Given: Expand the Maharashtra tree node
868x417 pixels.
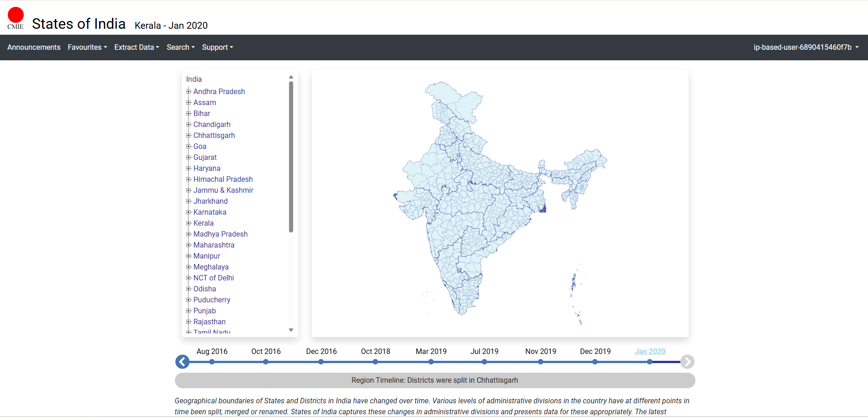Looking at the screenshot, I should pos(189,245).
